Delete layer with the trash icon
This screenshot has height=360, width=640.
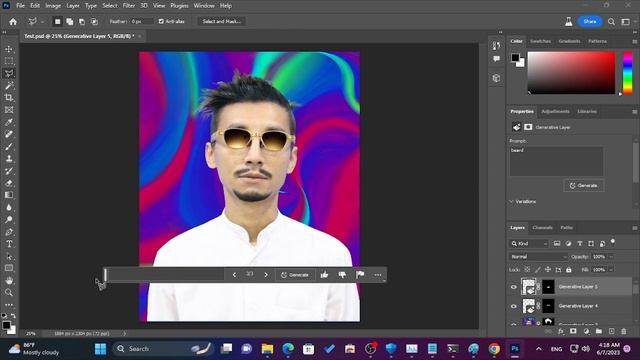coord(624,331)
